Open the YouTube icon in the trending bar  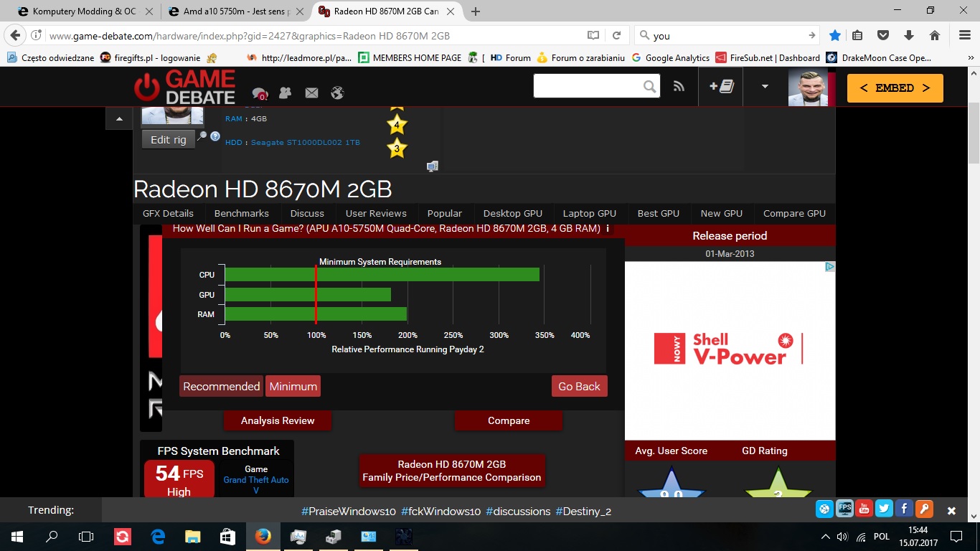864,509
